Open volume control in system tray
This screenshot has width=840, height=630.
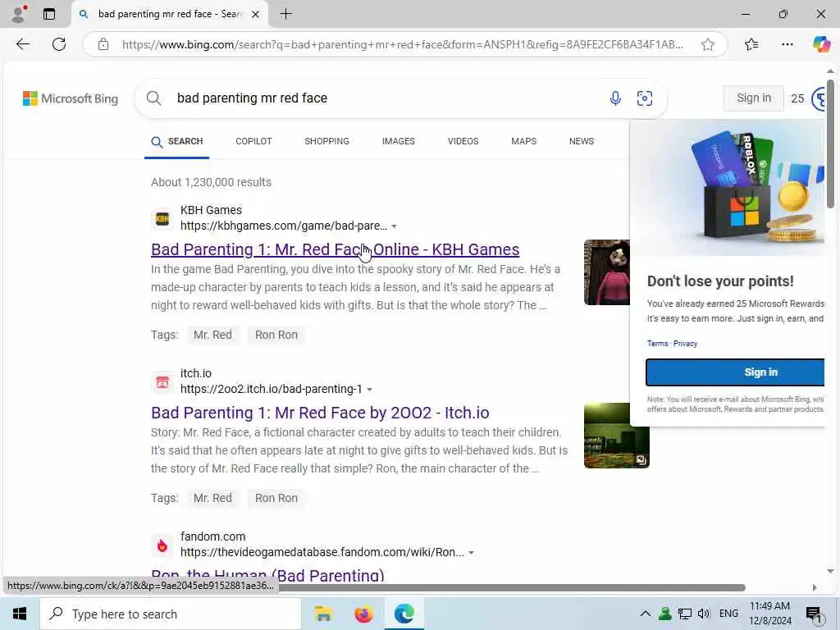704,614
